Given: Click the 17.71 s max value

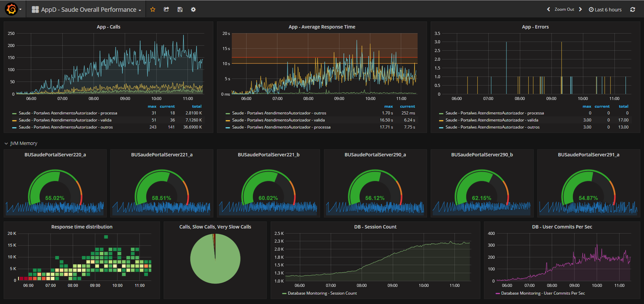Looking at the screenshot, I should [386, 127].
